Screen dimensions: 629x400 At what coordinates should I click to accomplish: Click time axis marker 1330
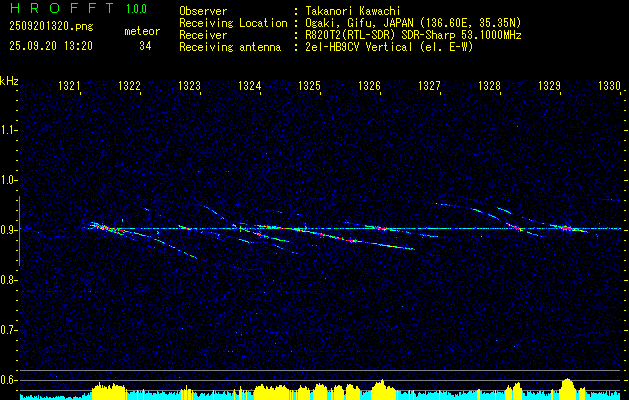click(609, 85)
